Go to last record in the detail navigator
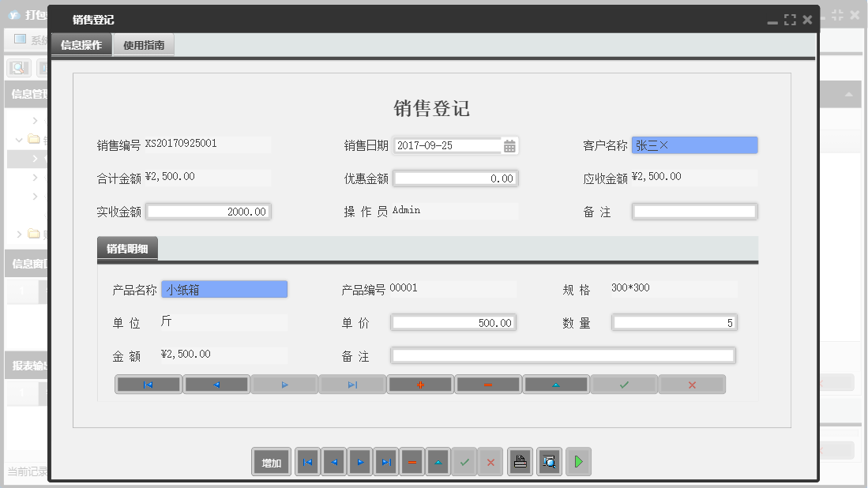868x488 pixels. point(352,384)
